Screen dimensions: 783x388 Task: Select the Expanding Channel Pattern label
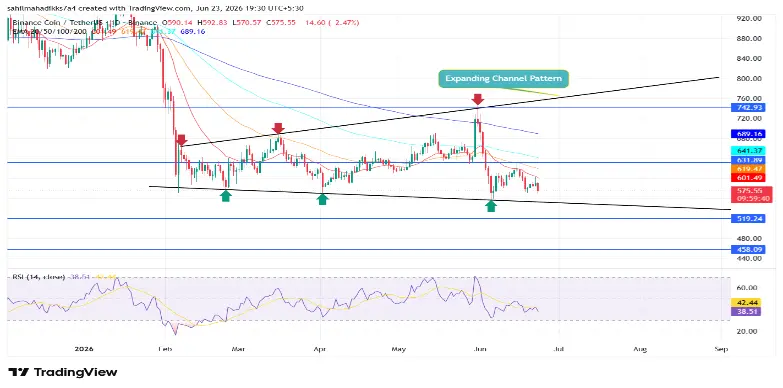[x=503, y=78]
